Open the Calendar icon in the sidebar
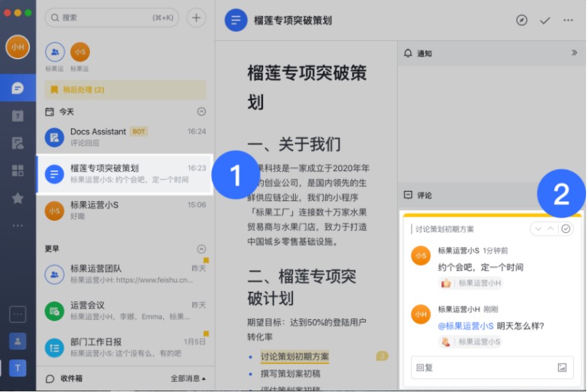Screen dimensions: 588x392 (x=18, y=115)
